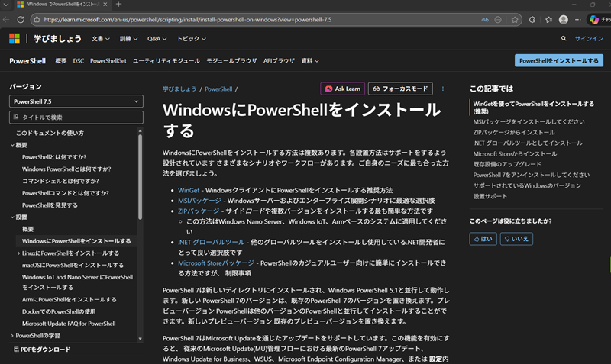The image size is (611, 364).
Task: Open the browser profile avatar icon
Action: [x=564, y=20]
